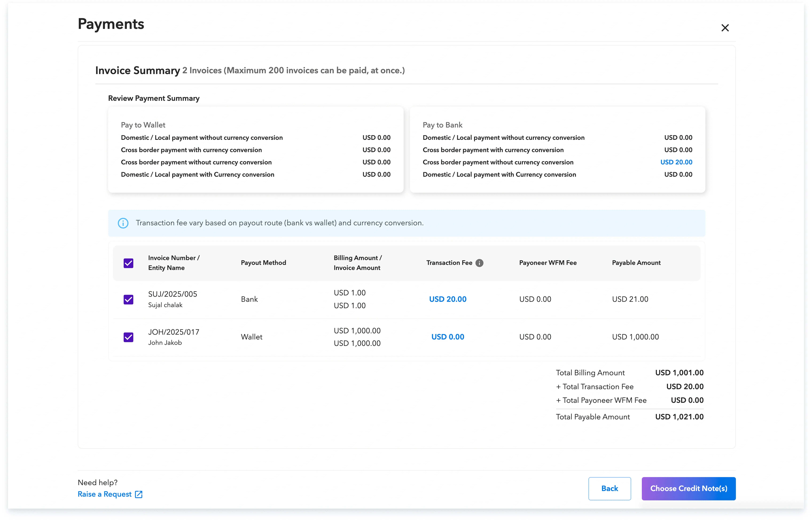Click the Back button

click(609, 488)
